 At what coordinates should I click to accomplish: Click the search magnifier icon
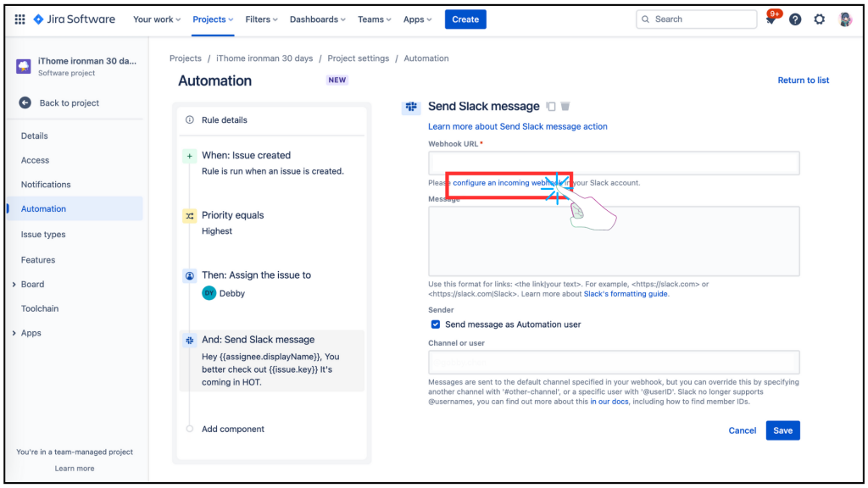645,19
